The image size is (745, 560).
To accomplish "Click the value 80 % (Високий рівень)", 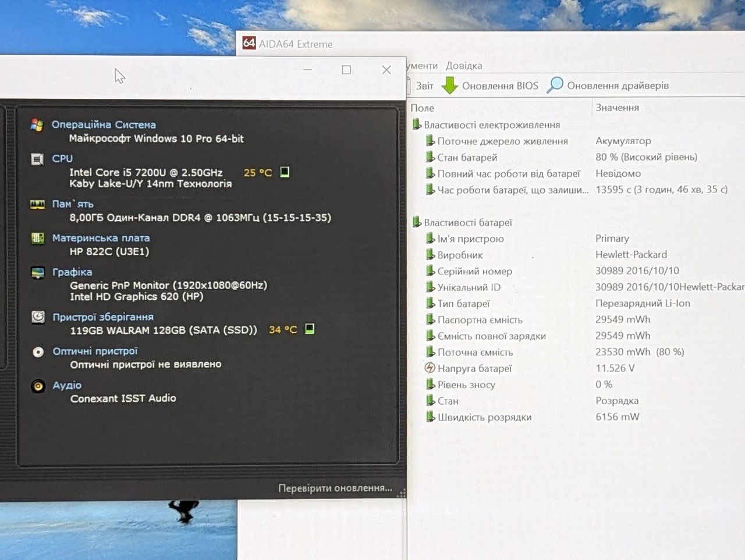I will (646, 157).
